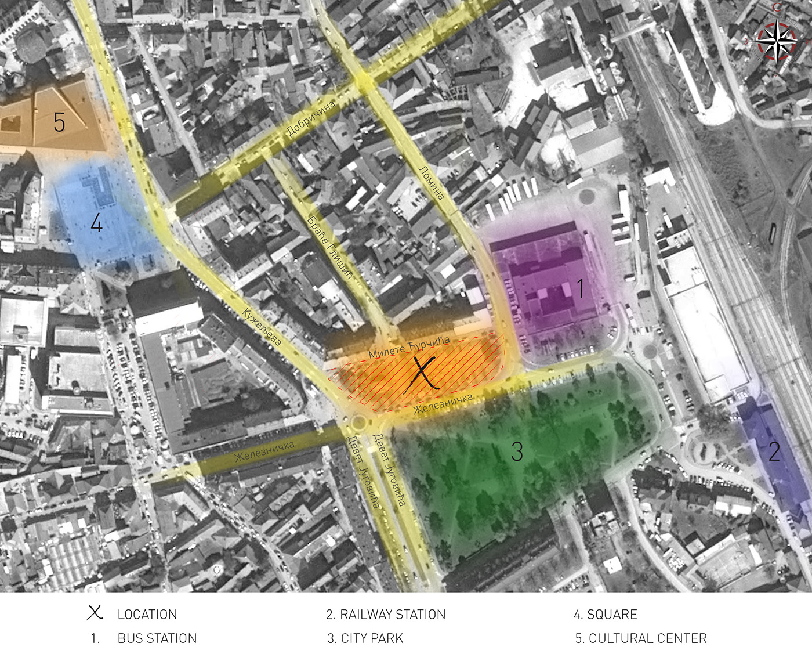Select the Кужељева street label
Viewport: 812px width, 661px height.
pyautogui.click(x=262, y=327)
